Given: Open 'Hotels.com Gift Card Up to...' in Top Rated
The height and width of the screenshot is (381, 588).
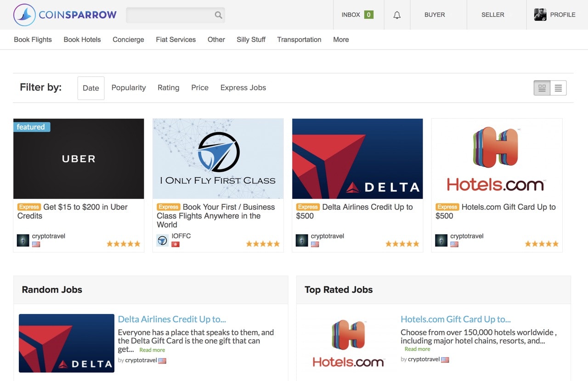Looking at the screenshot, I should click(x=456, y=319).
